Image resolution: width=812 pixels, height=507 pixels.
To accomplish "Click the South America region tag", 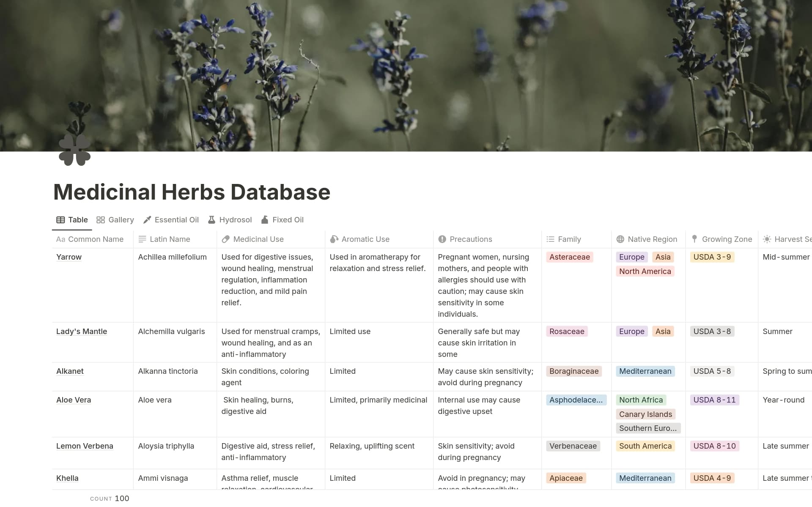I will (645, 446).
